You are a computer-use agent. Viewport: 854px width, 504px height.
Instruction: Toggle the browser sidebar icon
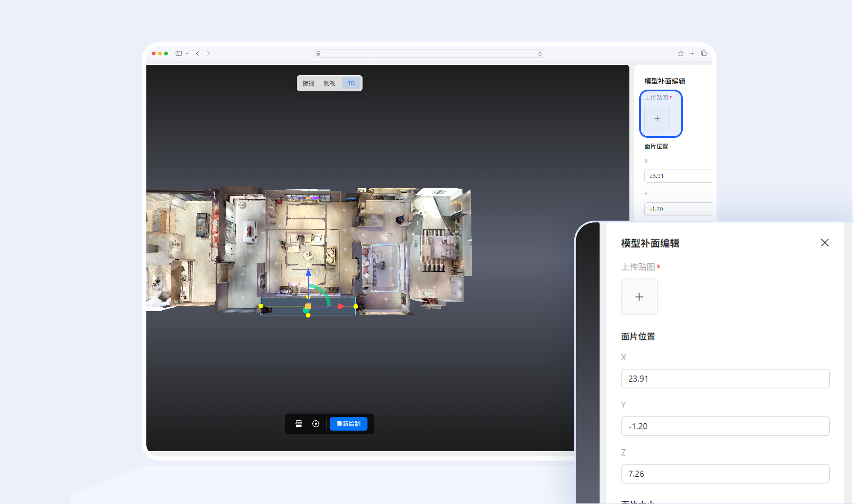click(x=178, y=53)
